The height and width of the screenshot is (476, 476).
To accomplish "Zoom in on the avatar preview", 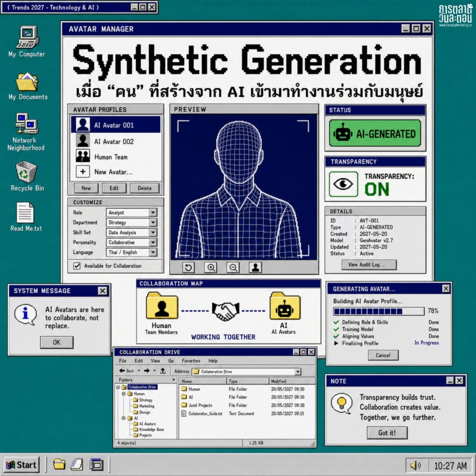I will 211,267.
